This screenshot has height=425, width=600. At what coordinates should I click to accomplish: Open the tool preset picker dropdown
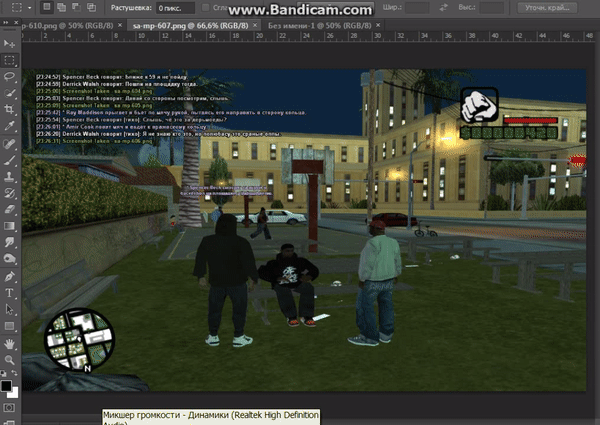coord(29,7)
